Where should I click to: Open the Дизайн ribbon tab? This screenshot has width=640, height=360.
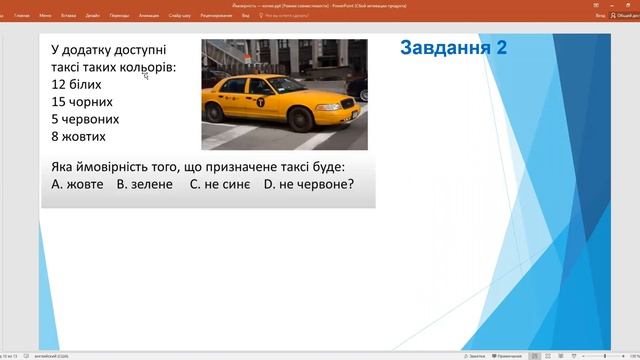93,16
